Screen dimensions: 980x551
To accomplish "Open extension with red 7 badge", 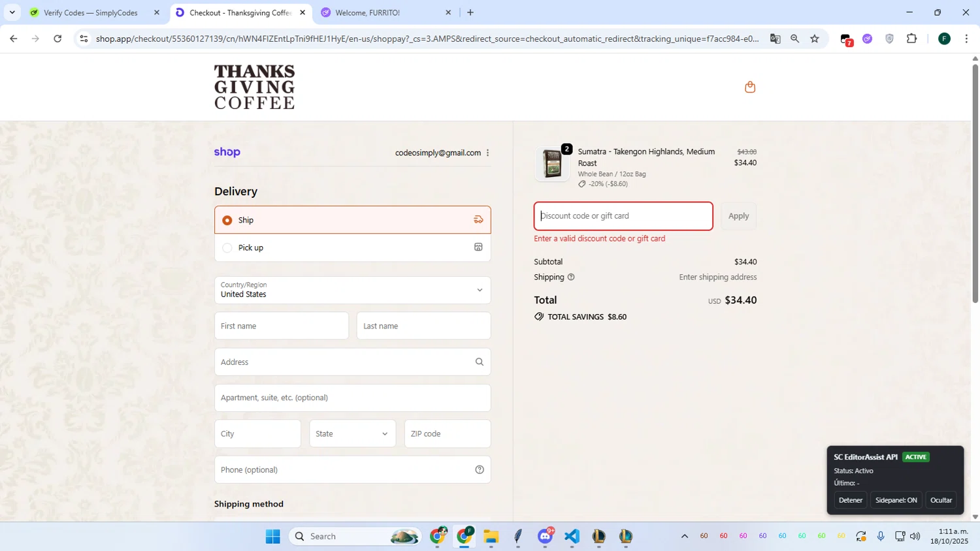I will click(846, 39).
